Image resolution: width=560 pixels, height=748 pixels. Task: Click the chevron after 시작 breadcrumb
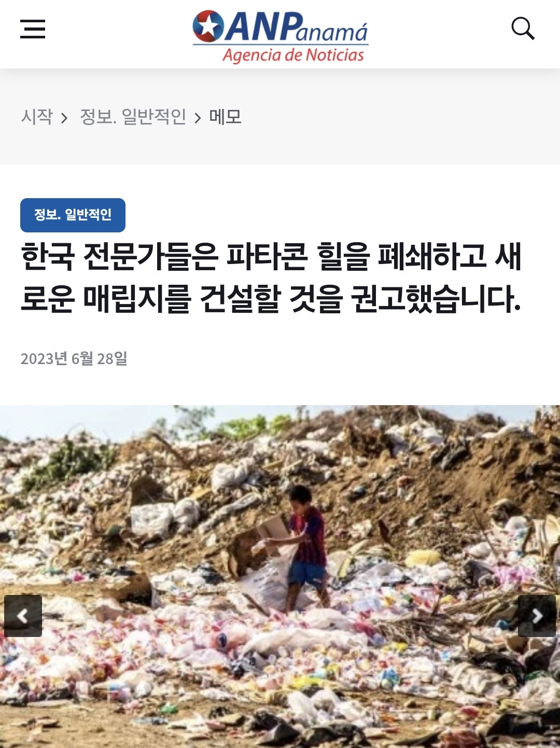(64, 118)
